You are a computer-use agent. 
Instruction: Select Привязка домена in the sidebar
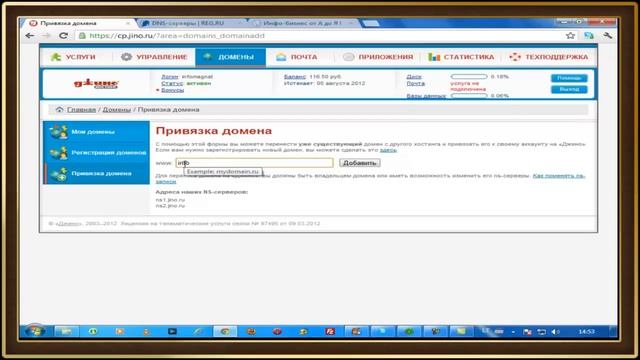point(97,173)
